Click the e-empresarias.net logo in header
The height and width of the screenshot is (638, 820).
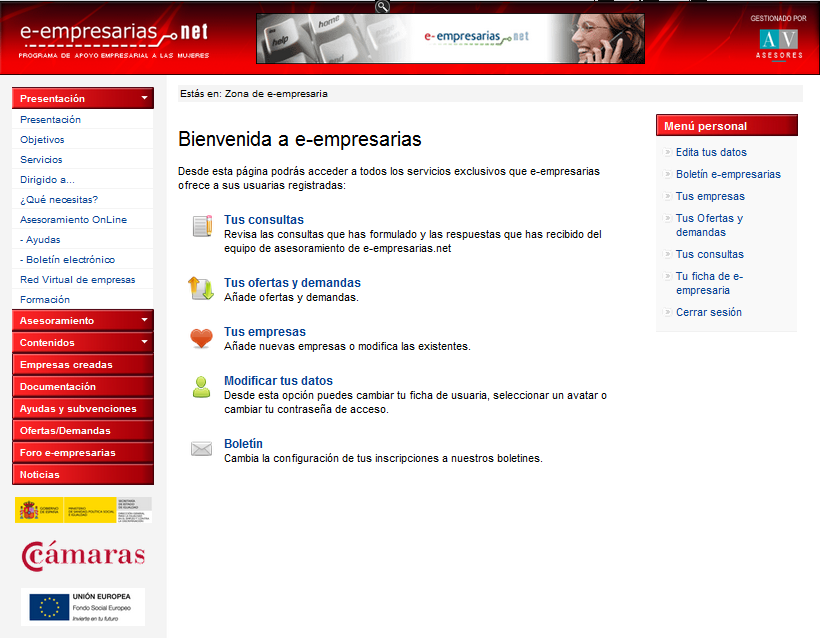pos(114,39)
